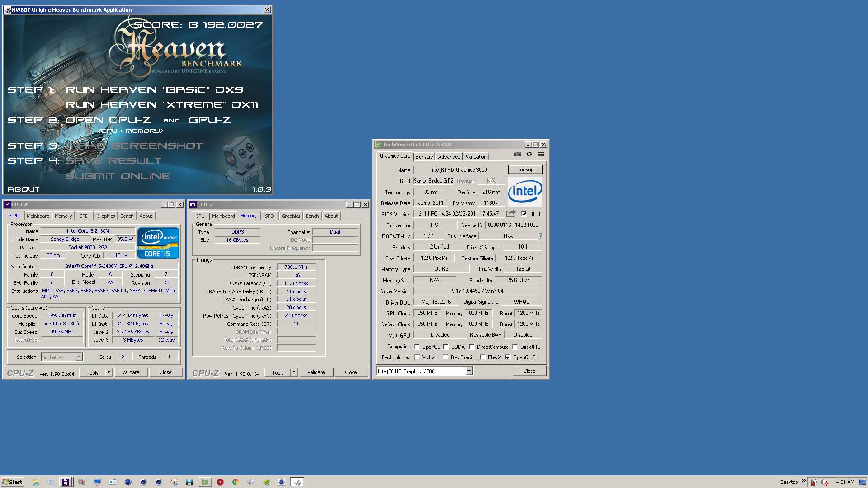Click the BIOS version share/export icon
Viewport: 868px width, 488px height.
511,214
